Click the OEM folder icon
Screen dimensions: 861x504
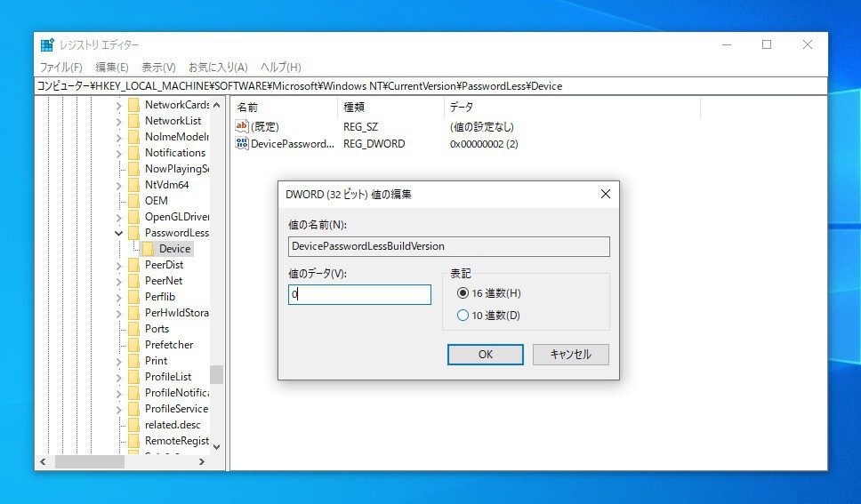(134, 200)
